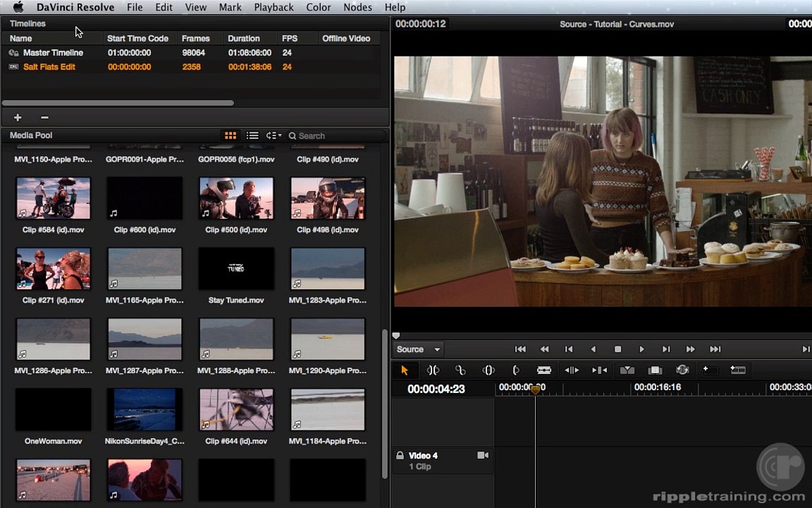Open the Playback menu
This screenshot has height=508, width=812.
[x=273, y=7]
